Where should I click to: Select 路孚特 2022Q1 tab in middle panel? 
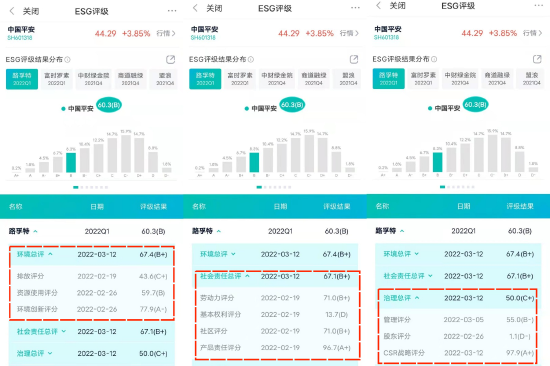point(205,79)
